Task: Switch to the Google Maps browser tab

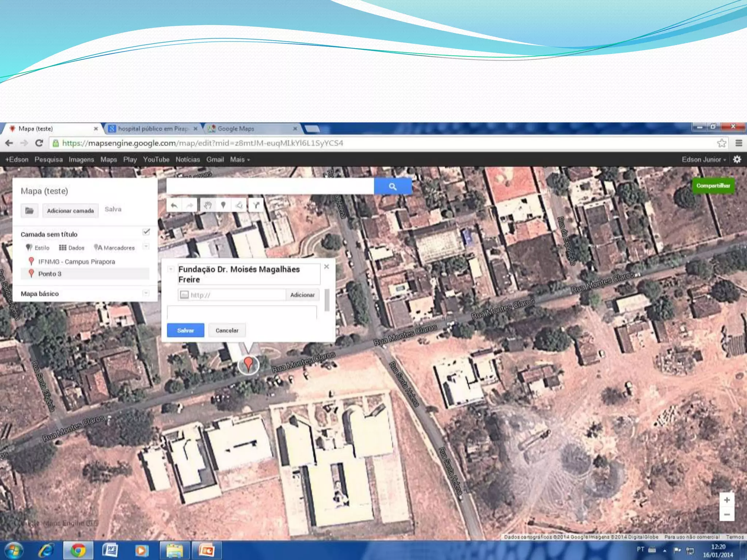Action: [x=236, y=129]
